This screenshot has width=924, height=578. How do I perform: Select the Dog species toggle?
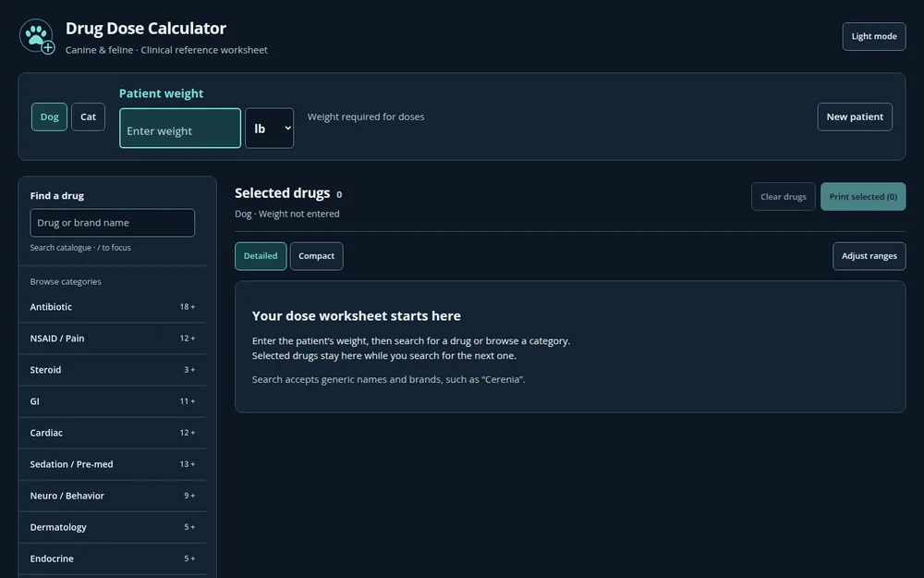click(50, 117)
